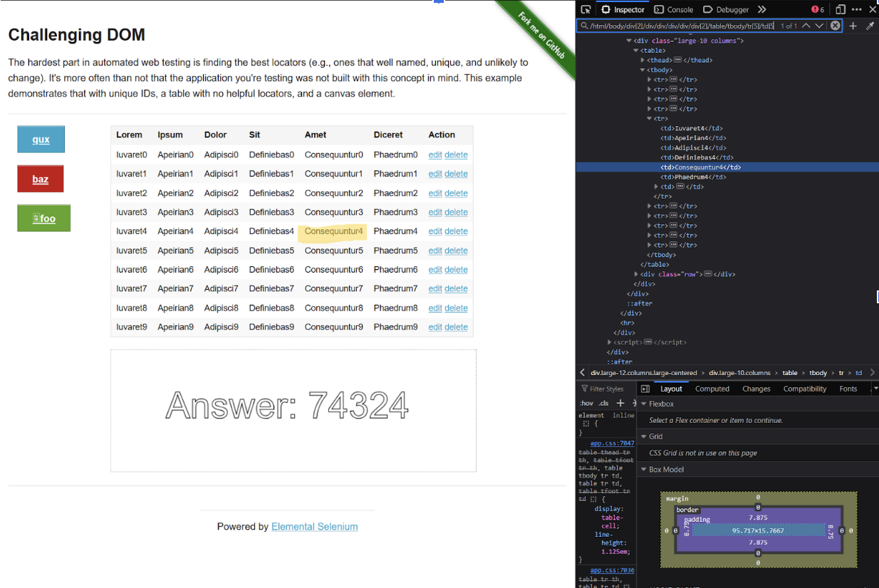
Task: Click the red baz button
Action: click(41, 179)
